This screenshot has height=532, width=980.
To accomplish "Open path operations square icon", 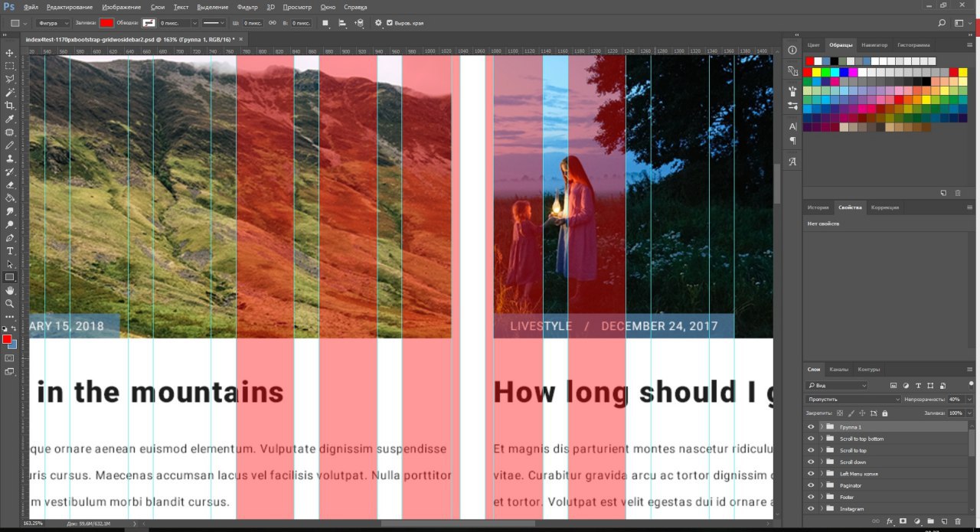I will pyautogui.click(x=325, y=23).
